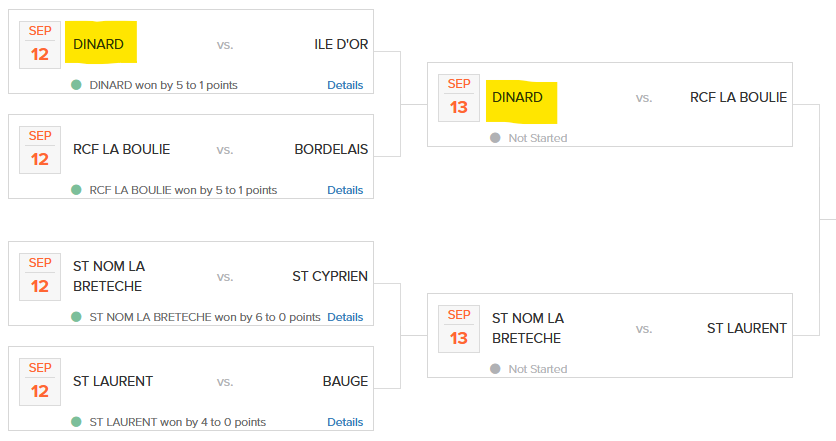The image size is (836, 441).
Task: Select BAUGE team name
Action: (x=345, y=381)
